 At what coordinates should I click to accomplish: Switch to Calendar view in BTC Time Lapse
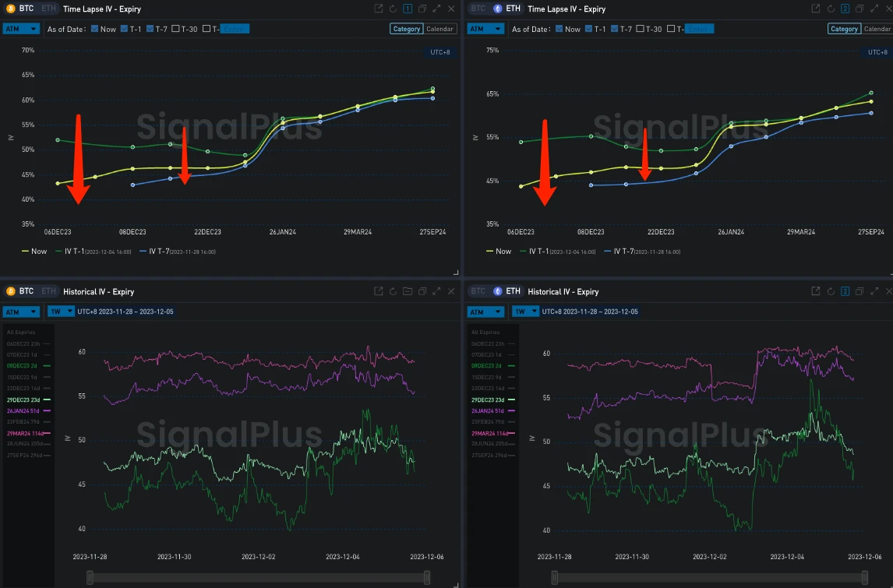(440, 29)
